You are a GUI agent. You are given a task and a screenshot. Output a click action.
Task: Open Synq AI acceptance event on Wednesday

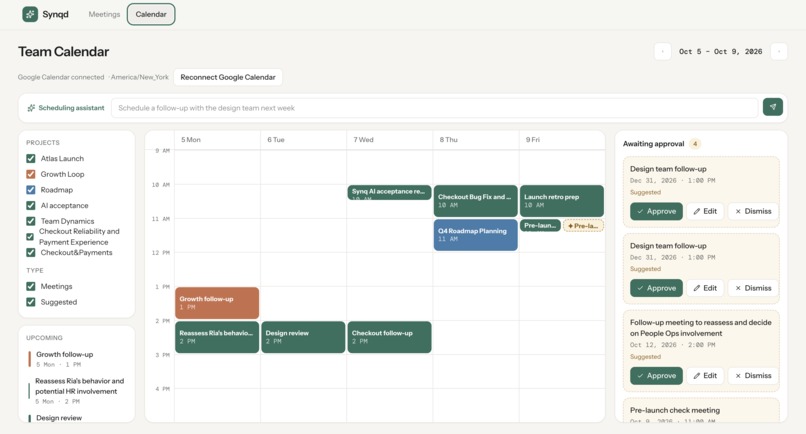click(390, 192)
